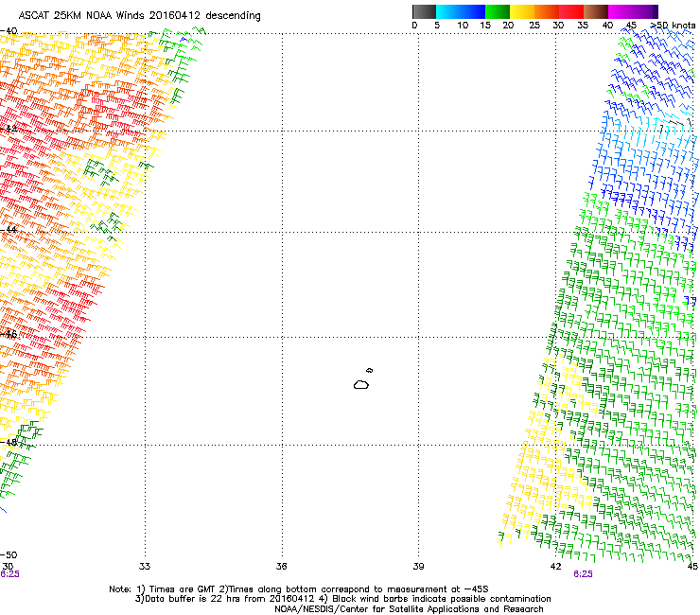Click the magenta-purple 40-50 knots color band

[x=633, y=11]
